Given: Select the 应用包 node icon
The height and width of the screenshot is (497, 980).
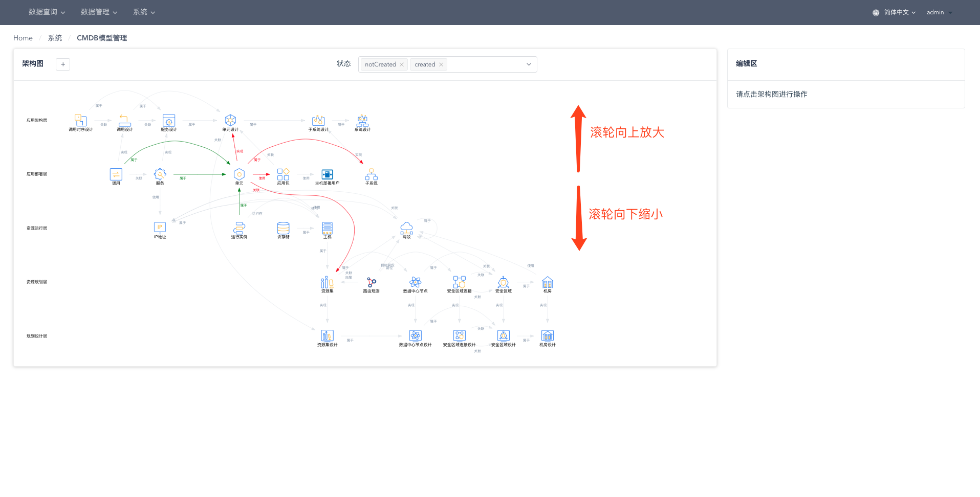Looking at the screenshot, I should [x=283, y=174].
